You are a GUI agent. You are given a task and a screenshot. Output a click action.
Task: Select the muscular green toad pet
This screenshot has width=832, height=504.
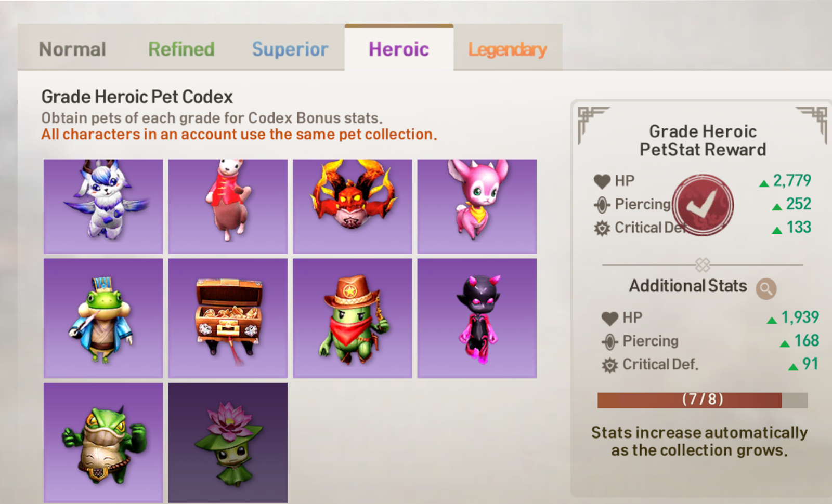click(103, 443)
